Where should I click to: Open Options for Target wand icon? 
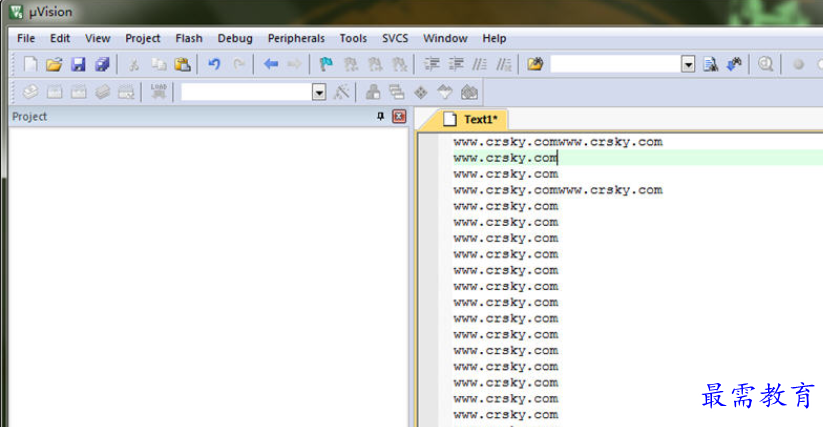click(x=342, y=92)
